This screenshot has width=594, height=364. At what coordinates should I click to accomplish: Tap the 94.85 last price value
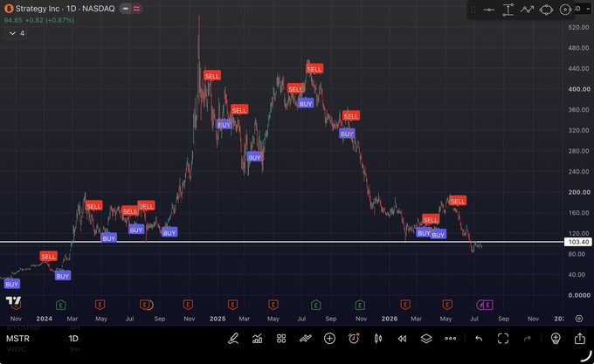[x=13, y=20]
